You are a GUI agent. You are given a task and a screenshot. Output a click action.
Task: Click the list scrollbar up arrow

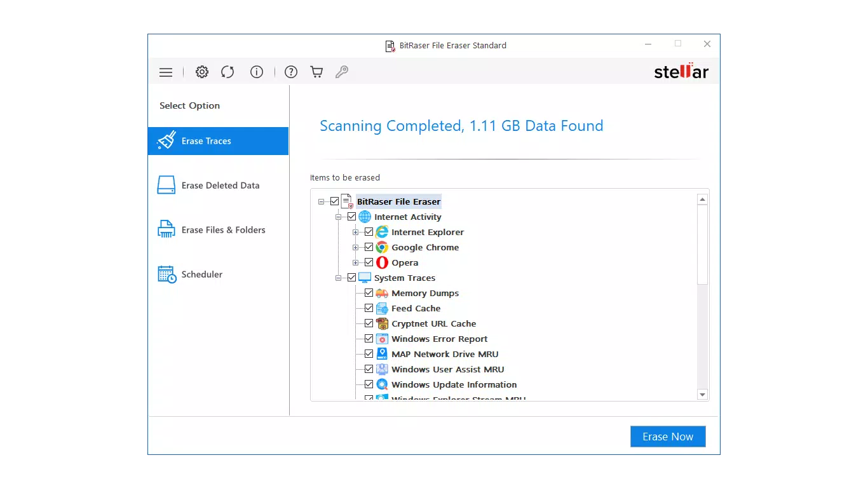pyautogui.click(x=702, y=200)
